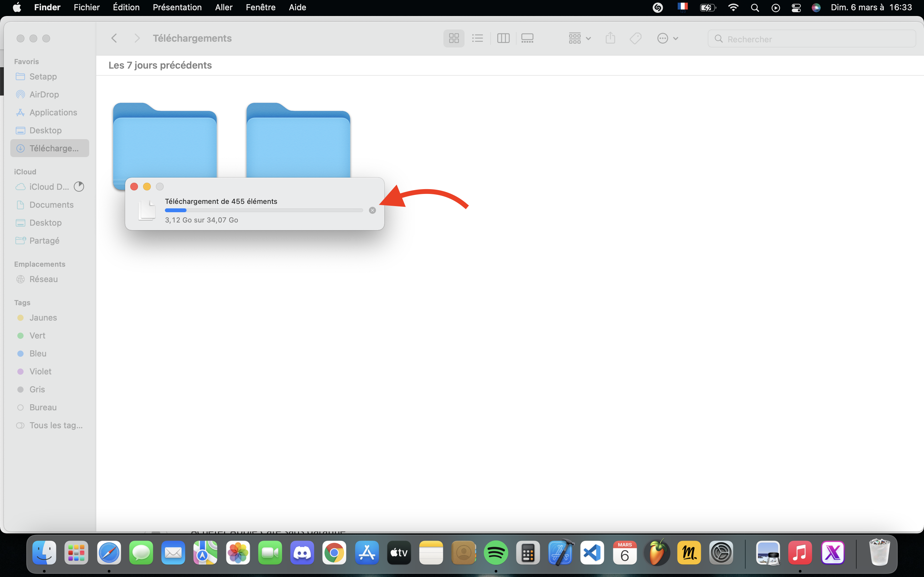The width and height of the screenshot is (924, 577).
Task: Go back with the left chevron
Action: [x=114, y=38]
